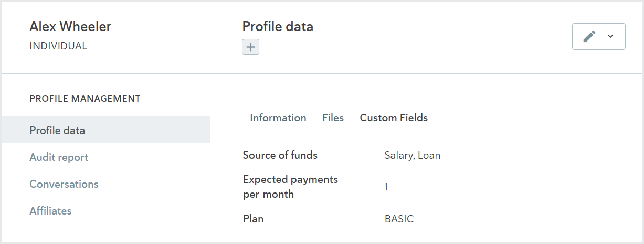Image resolution: width=644 pixels, height=244 pixels.
Task: Click the Alex Wheeler profile name
Action: pyautogui.click(x=70, y=26)
